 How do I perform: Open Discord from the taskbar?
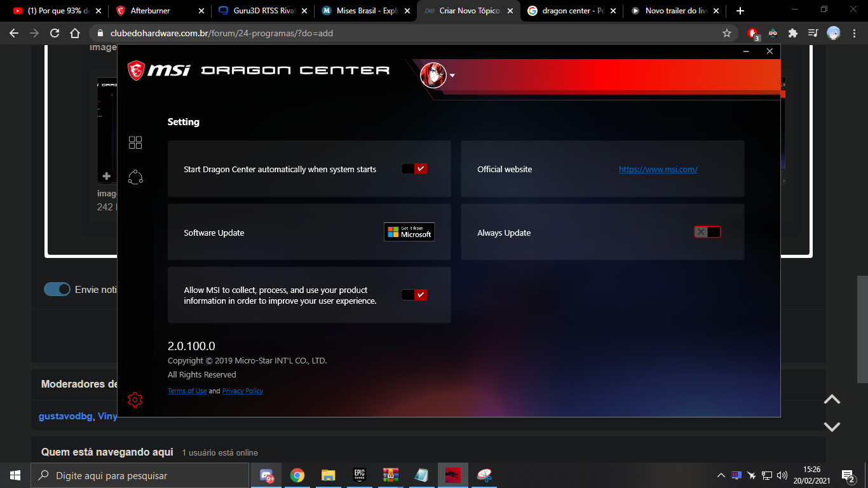coord(267,475)
